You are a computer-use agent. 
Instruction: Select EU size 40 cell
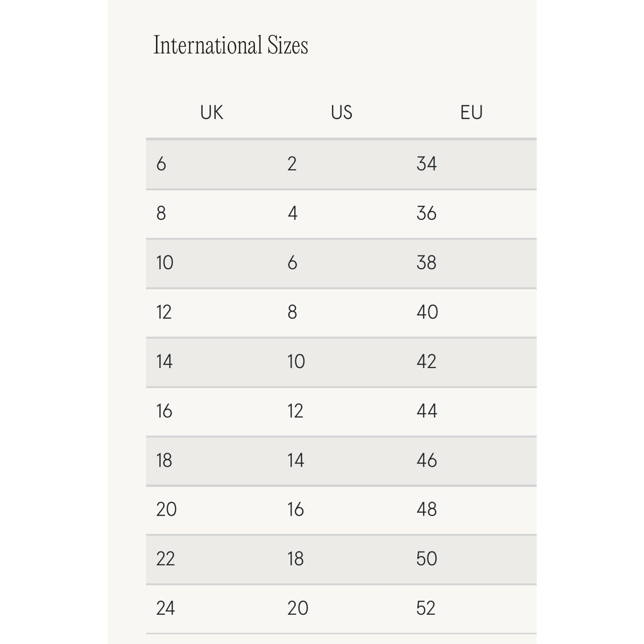tap(427, 312)
